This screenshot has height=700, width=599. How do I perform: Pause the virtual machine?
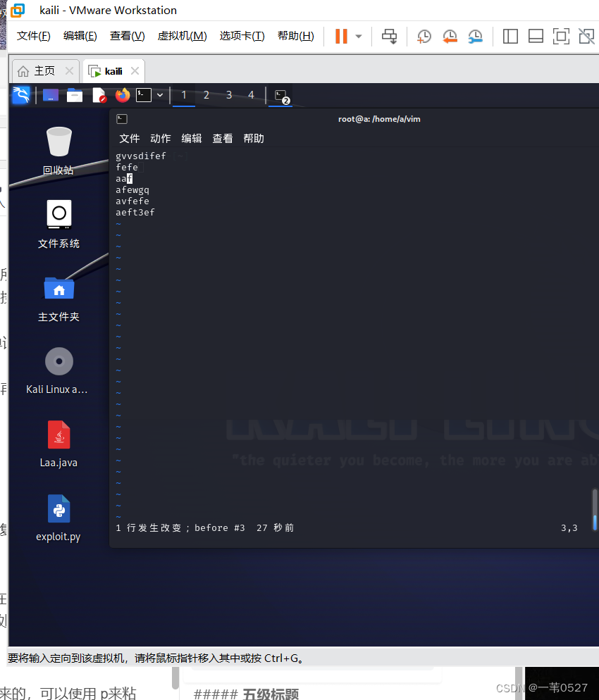point(341,36)
